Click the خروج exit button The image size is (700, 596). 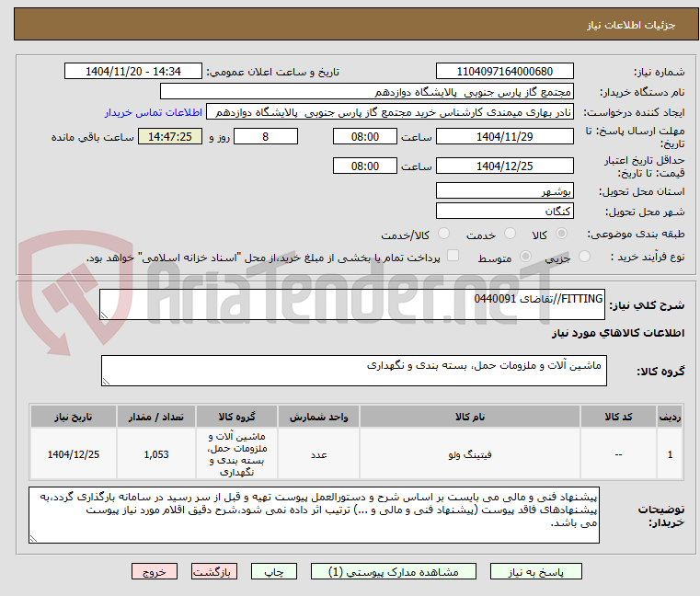click(x=154, y=571)
